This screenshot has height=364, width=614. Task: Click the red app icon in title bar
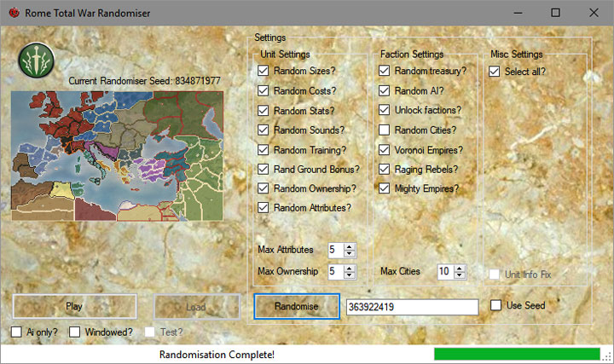[14, 13]
